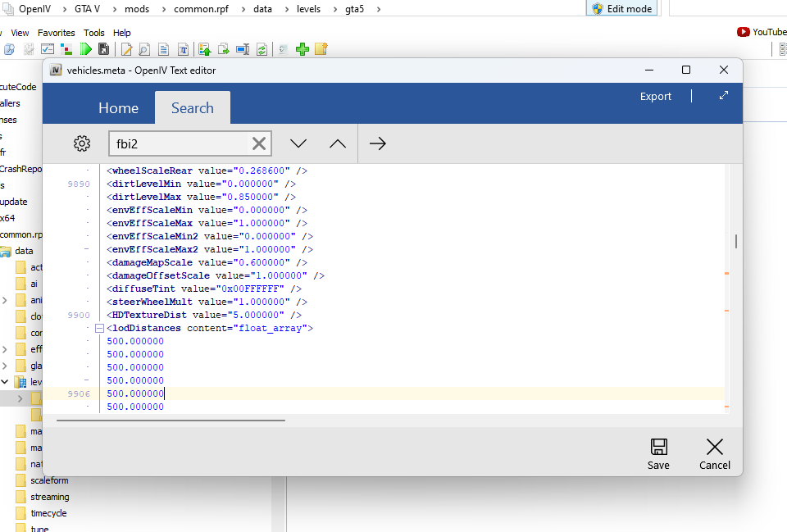Click the import green up-arrow toolbar icon
787x532 pixels.
point(205,49)
